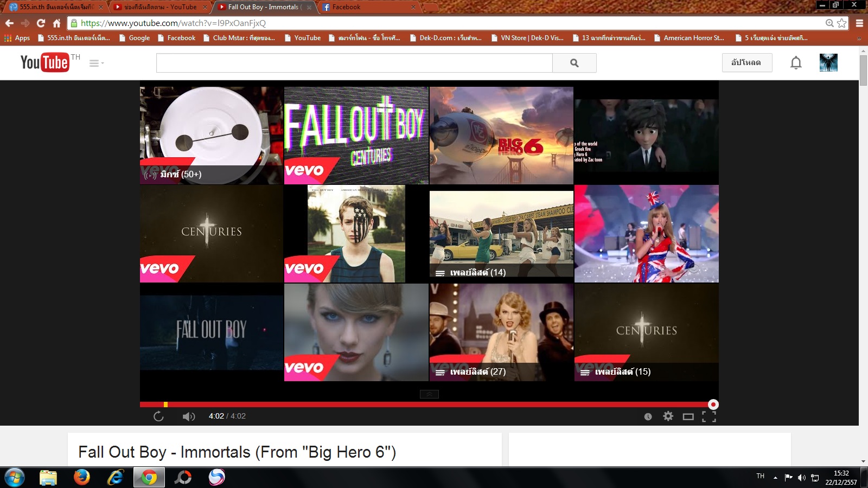Focus the YouTube search field
Viewport: 868px width, 488px height.
click(x=354, y=63)
